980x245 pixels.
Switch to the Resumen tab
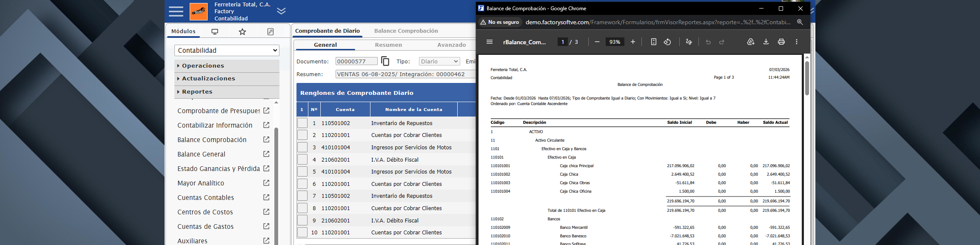click(388, 45)
